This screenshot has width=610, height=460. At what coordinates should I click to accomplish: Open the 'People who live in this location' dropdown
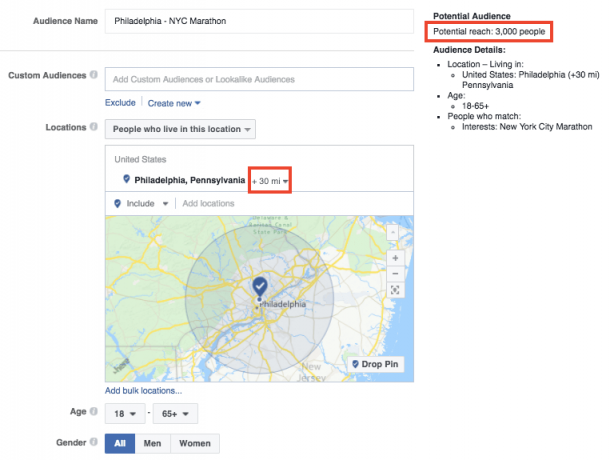coord(181,129)
